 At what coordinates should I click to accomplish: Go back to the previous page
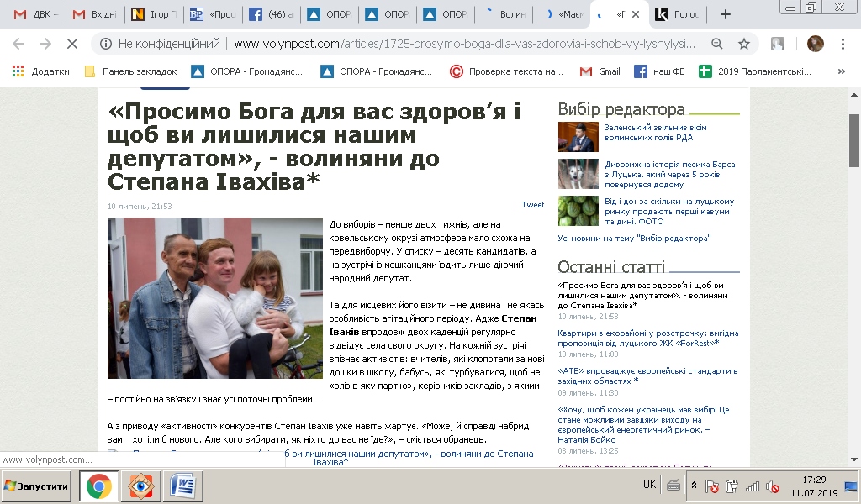18,44
